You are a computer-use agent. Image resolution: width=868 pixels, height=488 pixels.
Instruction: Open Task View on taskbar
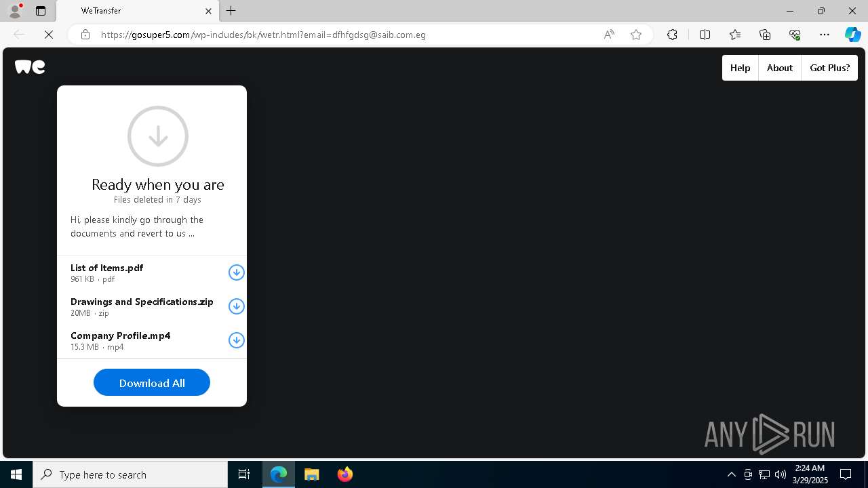(244, 474)
